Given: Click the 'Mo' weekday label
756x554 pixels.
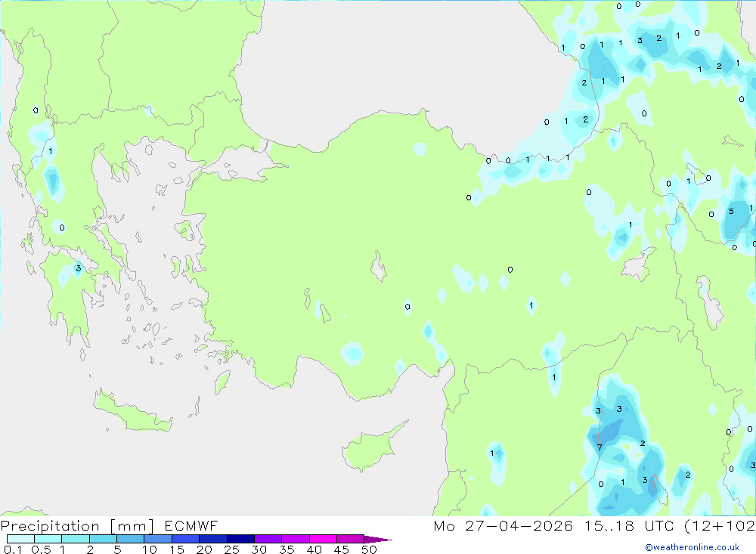Looking at the screenshot, I should click(x=444, y=525).
